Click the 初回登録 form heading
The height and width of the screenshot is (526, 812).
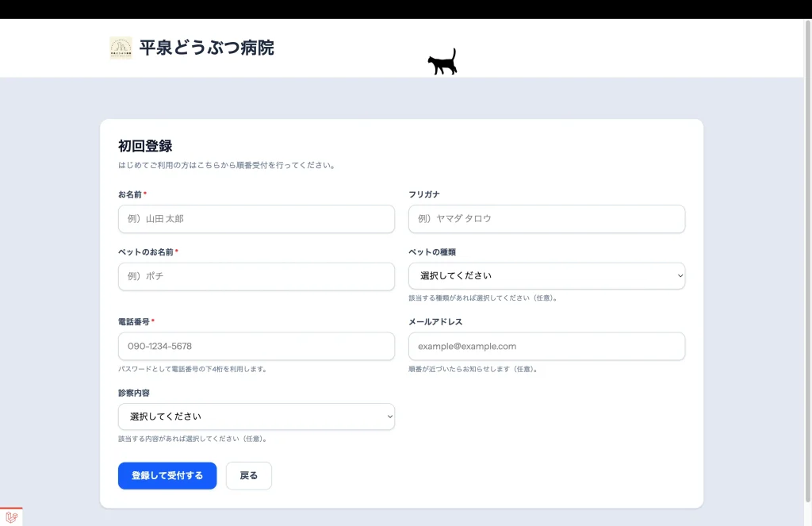pyautogui.click(x=145, y=146)
